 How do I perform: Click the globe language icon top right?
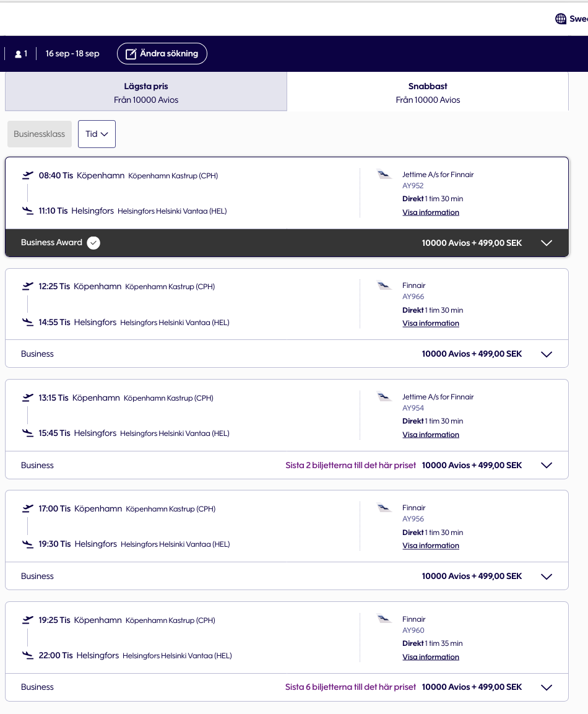tap(560, 19)
